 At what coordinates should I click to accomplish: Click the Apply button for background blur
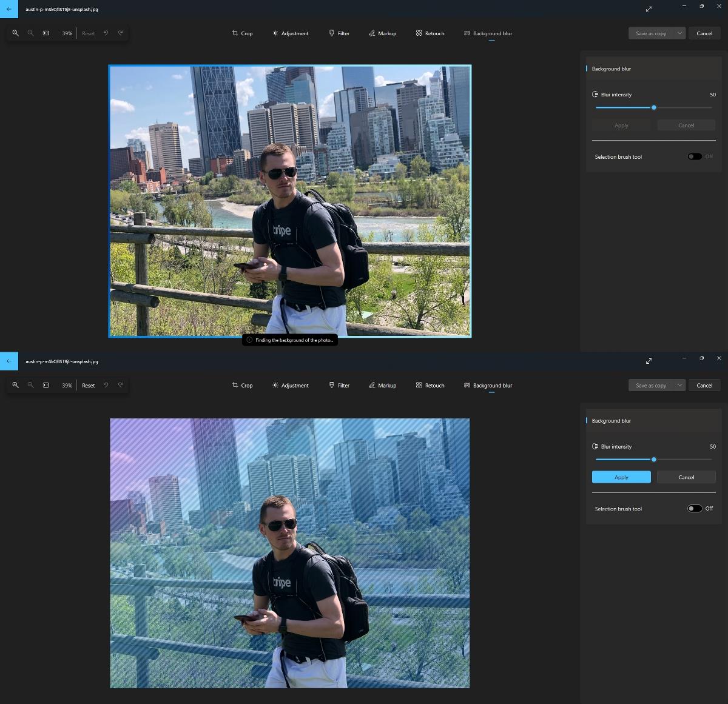pyautogui.click(x=621, y=477)
